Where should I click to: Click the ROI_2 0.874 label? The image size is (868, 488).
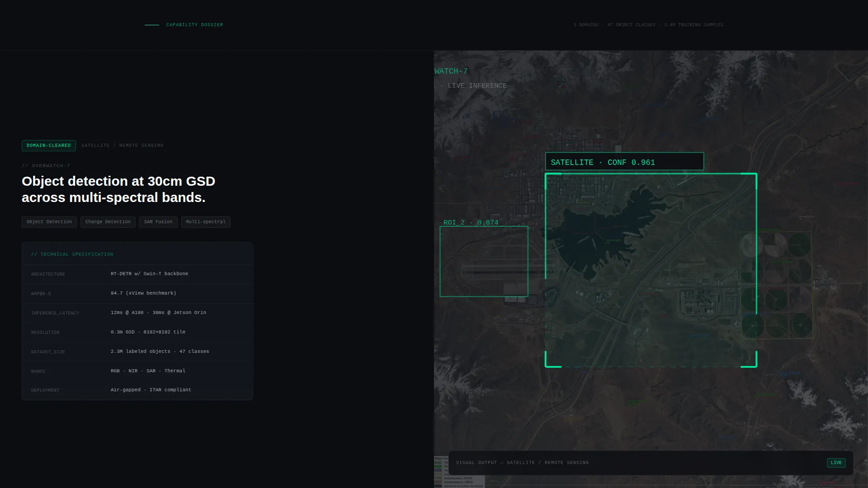471,222
